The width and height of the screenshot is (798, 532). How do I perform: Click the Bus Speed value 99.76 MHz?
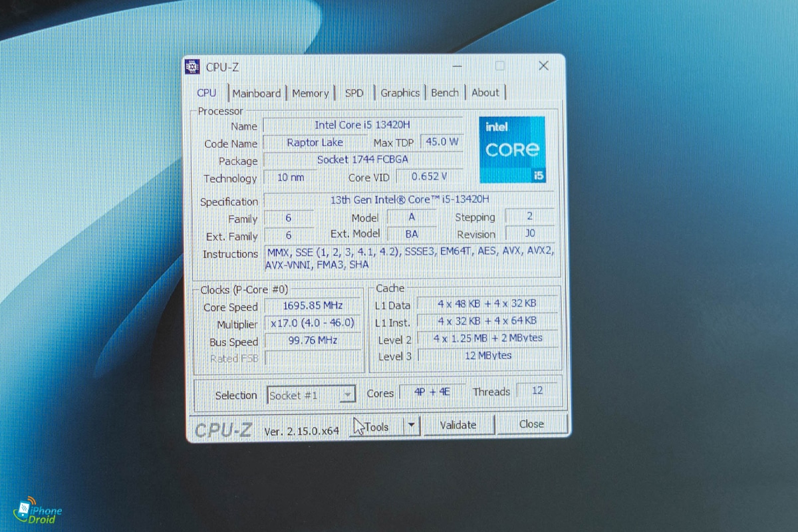click(x=313, y=340)
